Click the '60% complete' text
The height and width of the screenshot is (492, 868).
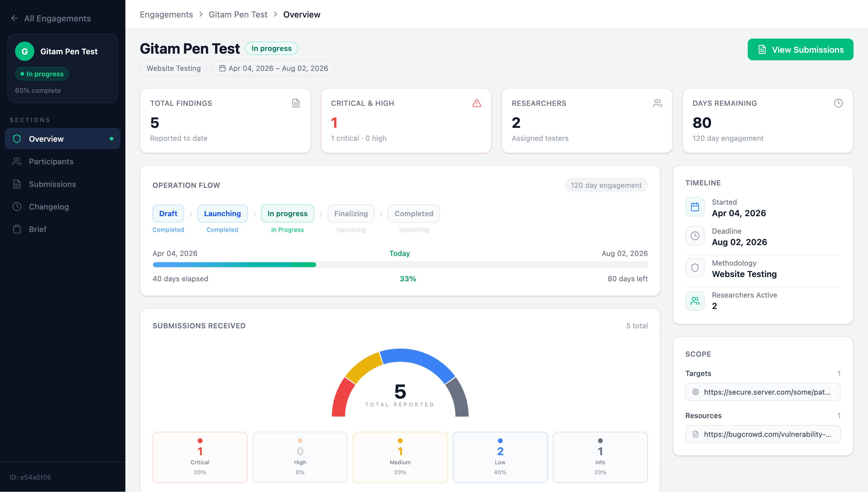coord(38,90)
